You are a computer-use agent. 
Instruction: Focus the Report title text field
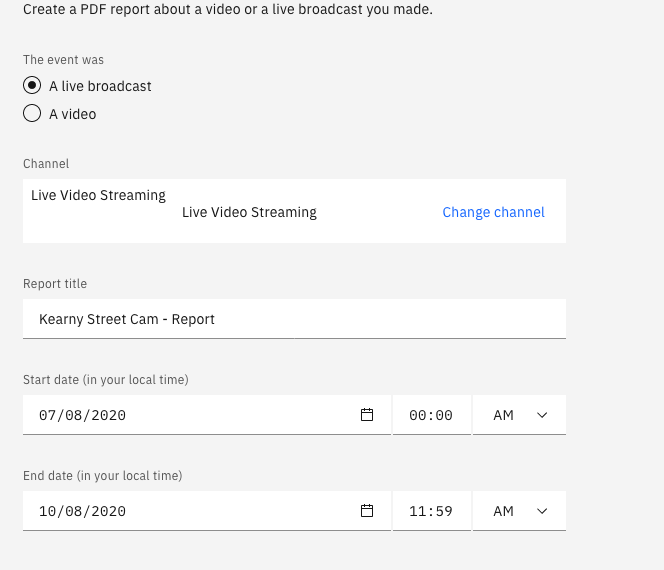294,319
